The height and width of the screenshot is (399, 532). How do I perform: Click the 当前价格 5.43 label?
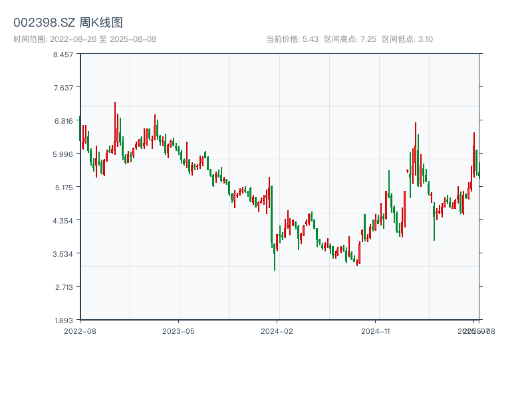(x=292, y=39)
